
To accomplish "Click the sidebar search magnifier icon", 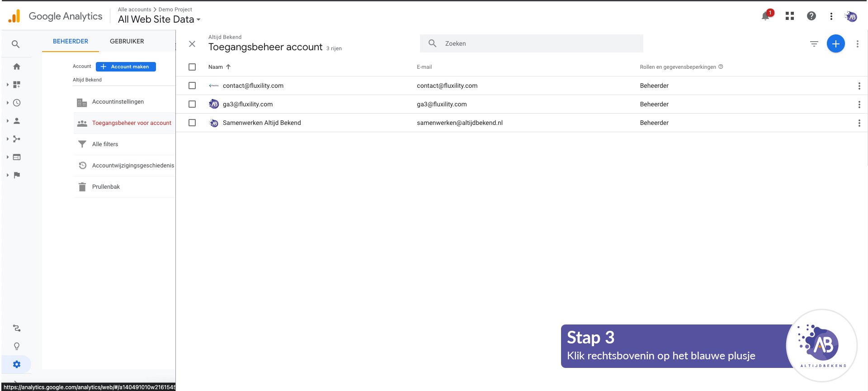I will tap(16, 44).
